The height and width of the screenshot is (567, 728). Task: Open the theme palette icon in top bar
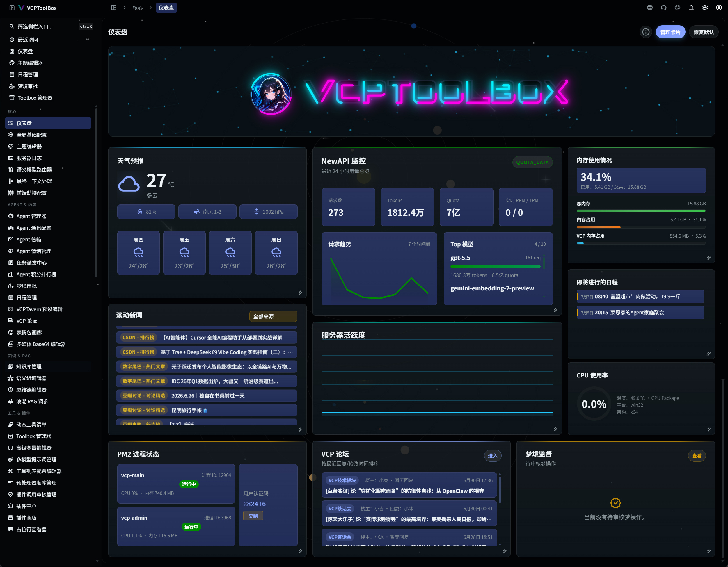(x=677, y=7)
